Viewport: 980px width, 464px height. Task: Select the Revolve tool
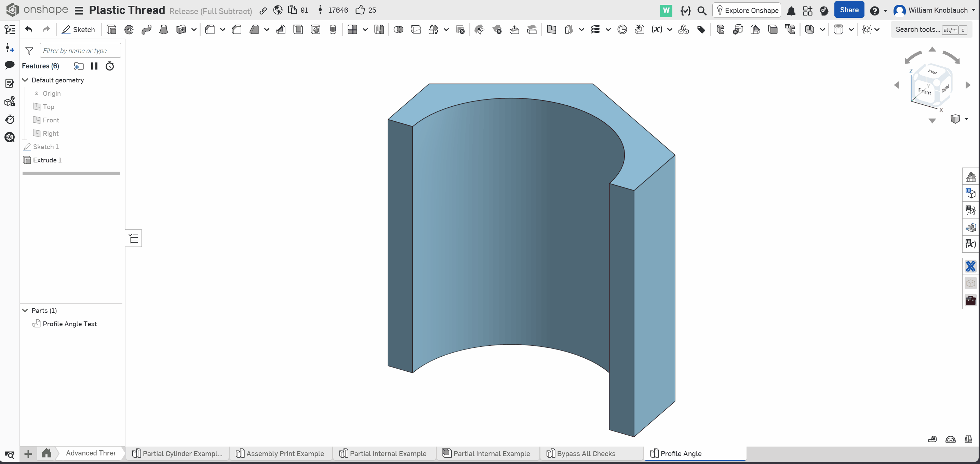pos(129,30)
